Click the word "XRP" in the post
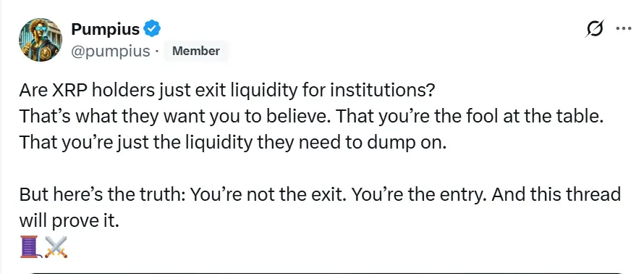 pyautogui.click(x=71, y=90)
